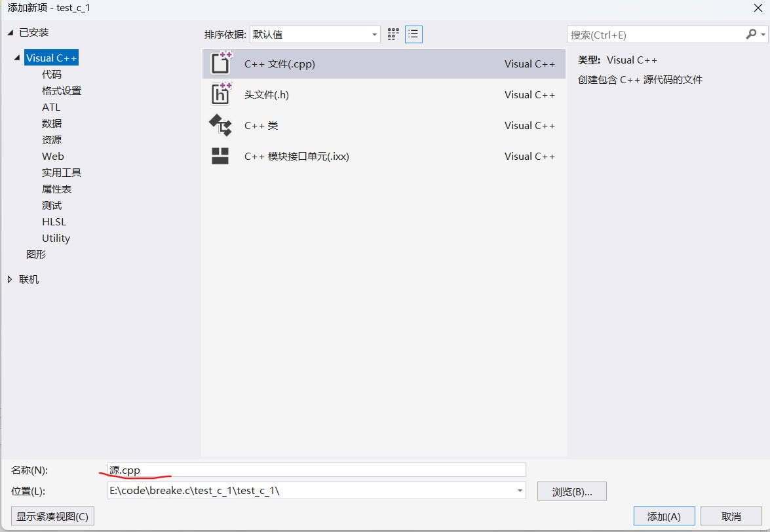Select the Visual C++ category

coord(52,58)
